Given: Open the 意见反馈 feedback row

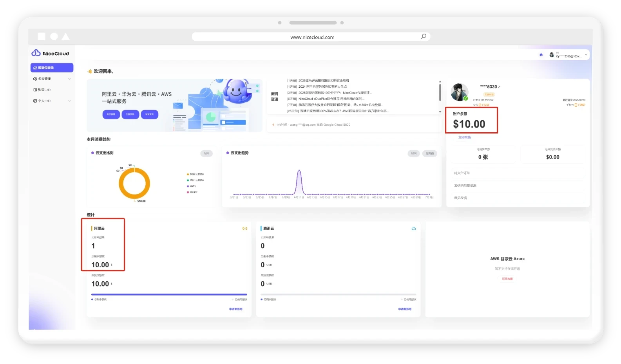Looking at the screenshot, I should pyautogui.click(x=518, y=198).
